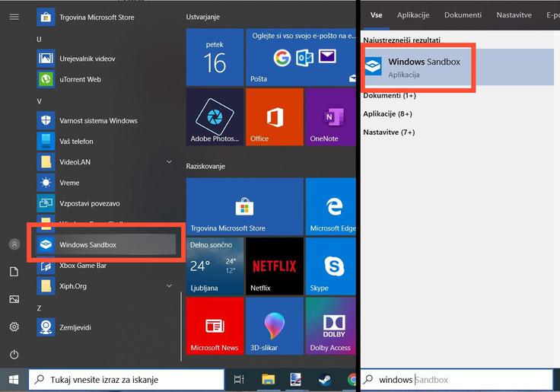Open Task View on taskbar
This screenshot has width=560, height=392.
coord(239,380)
